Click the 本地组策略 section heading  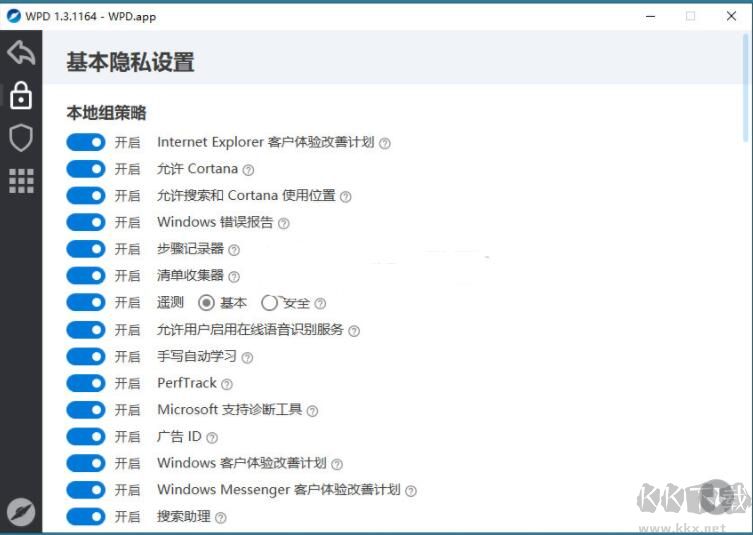107,113
